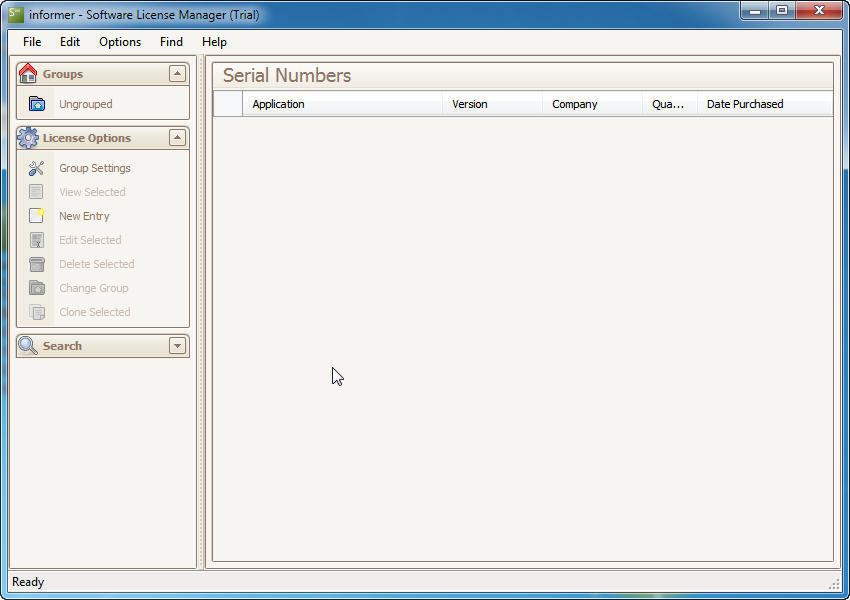Click the New Entry icon

pyautogui.click(x=36, y=216)
